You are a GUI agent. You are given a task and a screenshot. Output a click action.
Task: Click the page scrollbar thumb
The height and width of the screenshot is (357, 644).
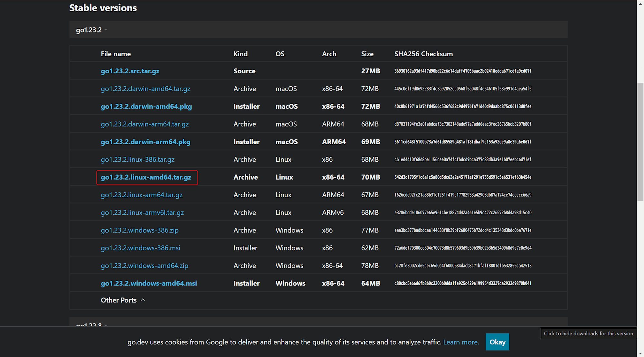(x=640, y=142)
